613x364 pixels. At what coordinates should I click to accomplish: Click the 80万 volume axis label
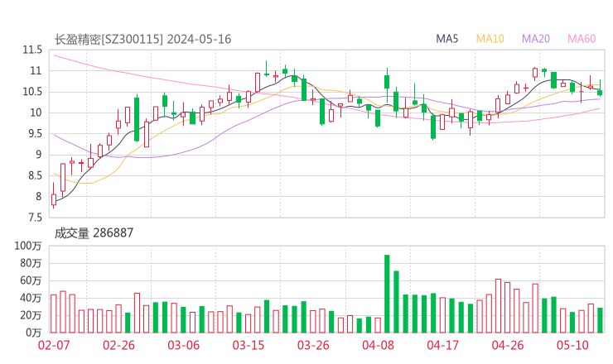tap(31, 264)
